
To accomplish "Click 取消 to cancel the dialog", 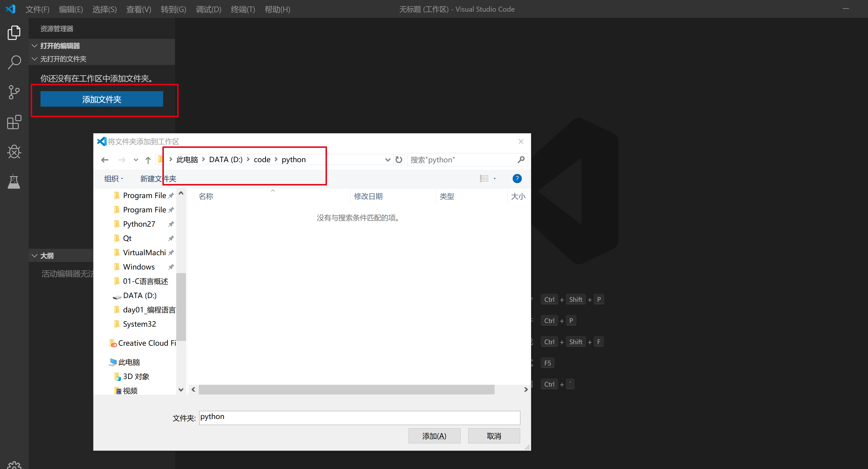I will [x=494, y=436].
